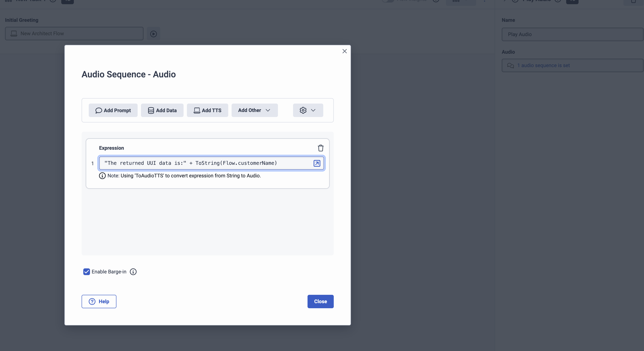Expand the Add Other dropdown
The height and width of the screenshot is (351, 644).
tap(254, 110)
